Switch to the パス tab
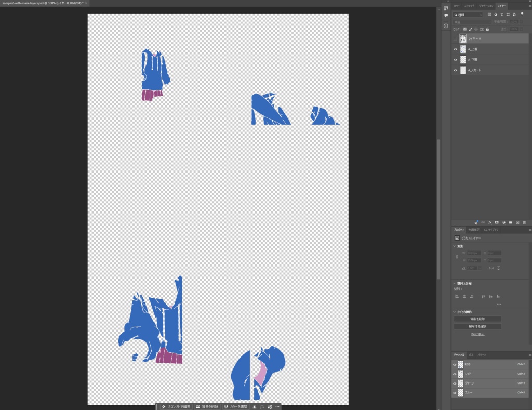Image resolution: width=532 pixels, height=410 pixels. (x=471, y=355)
